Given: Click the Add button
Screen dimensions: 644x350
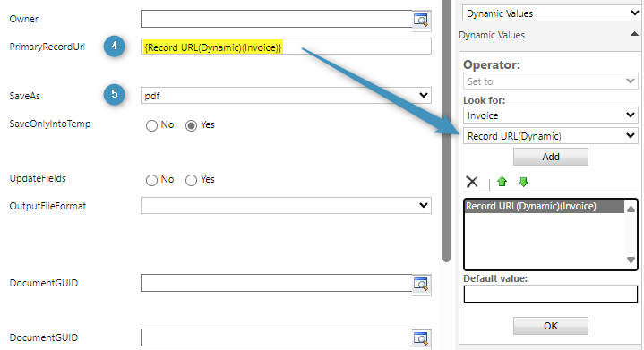Looking at the screenshot, I should click(x=550, y=157).
